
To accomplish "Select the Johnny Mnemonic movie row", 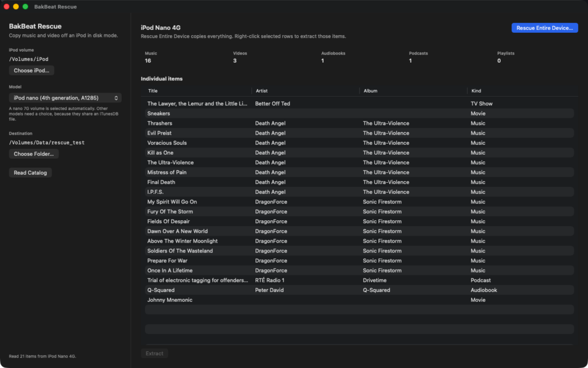I will (x=359, y=300).
